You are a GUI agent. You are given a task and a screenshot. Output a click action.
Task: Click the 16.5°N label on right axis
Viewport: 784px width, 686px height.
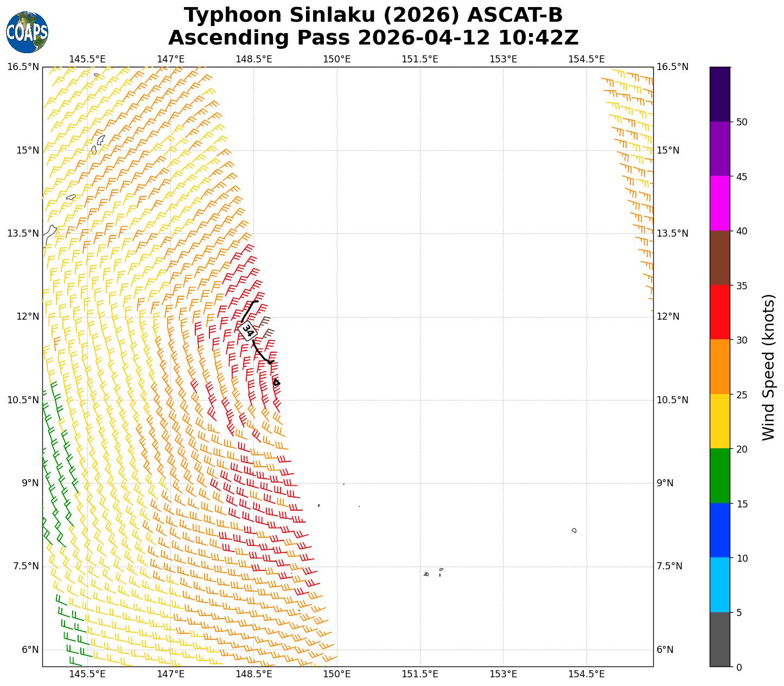672,67
